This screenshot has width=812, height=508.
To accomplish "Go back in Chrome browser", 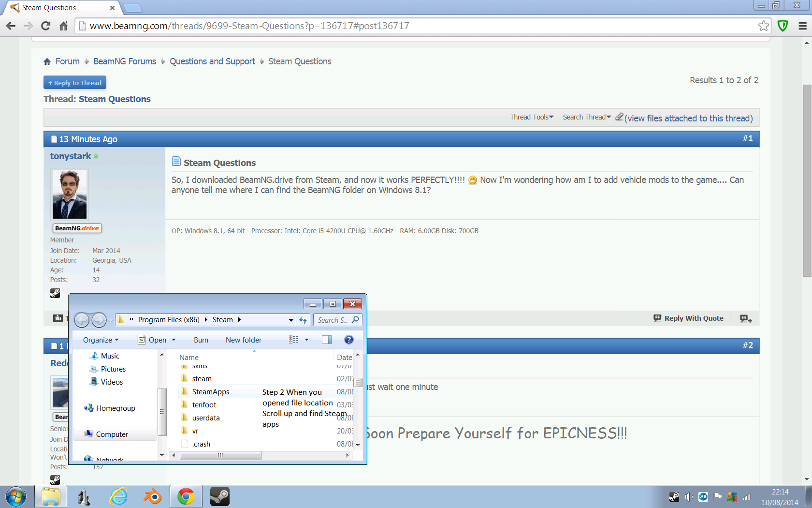I will pos(11,26).
